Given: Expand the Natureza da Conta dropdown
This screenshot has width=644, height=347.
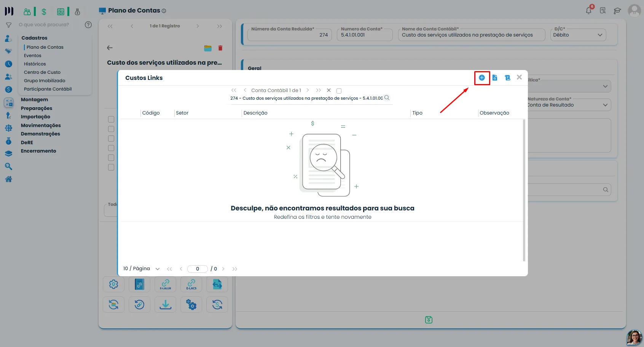Looking at the screenshot, I should 569,105.
